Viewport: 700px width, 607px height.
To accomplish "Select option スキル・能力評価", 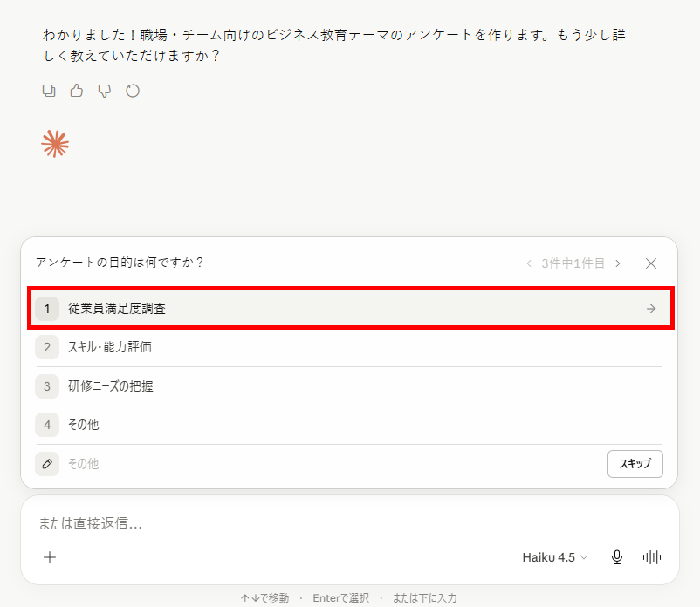I will (348, 347).
